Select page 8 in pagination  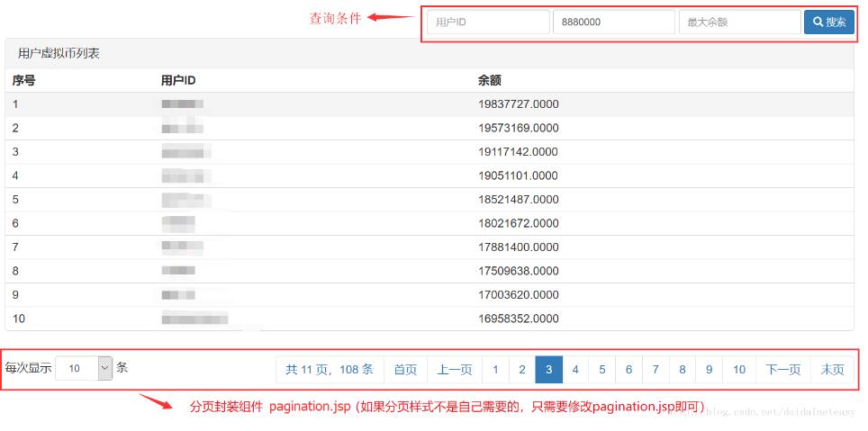click(x=683, y=369)
